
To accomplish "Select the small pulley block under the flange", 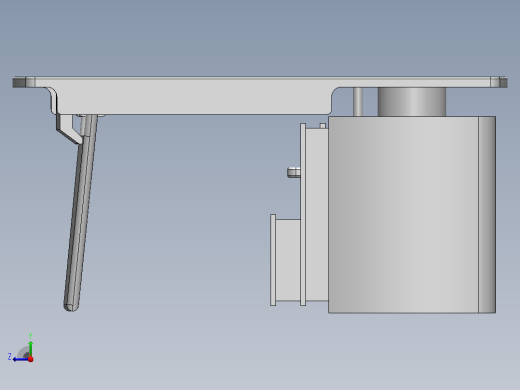I will 285,260.
